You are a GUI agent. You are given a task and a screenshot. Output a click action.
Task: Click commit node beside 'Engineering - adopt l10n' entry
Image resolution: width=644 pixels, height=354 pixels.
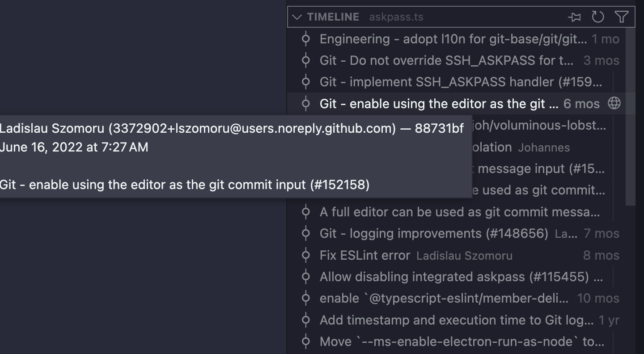306,39
